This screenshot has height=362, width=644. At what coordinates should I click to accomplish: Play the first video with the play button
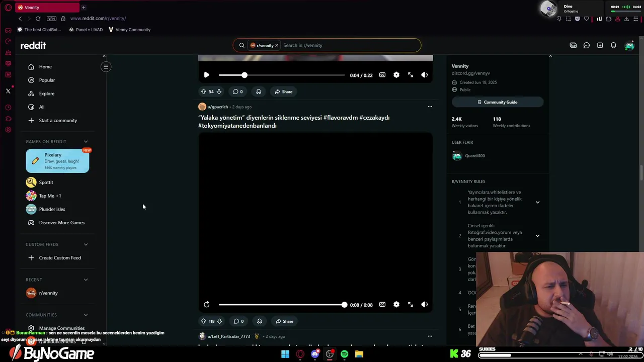[x=206, y=75]
